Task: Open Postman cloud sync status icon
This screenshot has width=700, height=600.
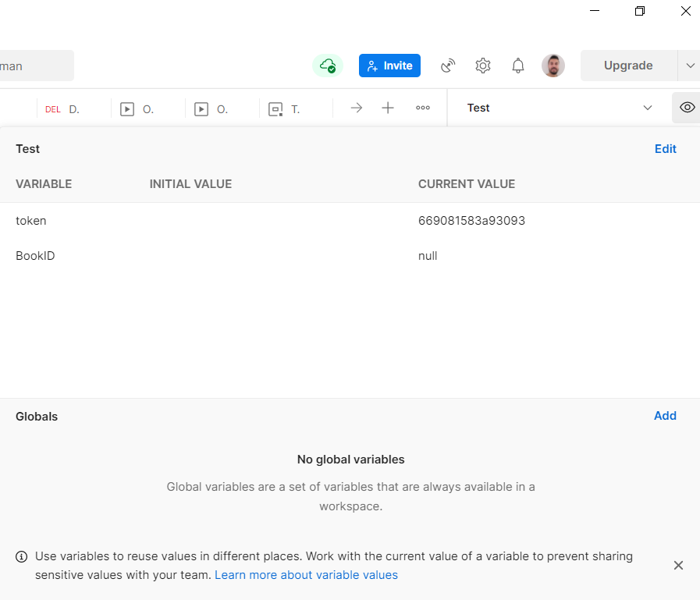Action: tap(327, 66)
